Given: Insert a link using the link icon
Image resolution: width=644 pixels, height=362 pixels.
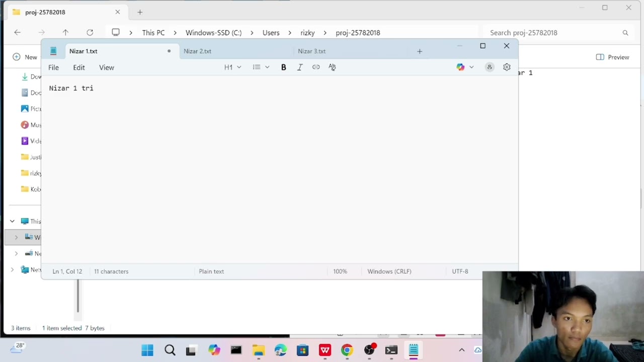Looking at the screenshot, I should pyautogui.click(x=316, y=67).
